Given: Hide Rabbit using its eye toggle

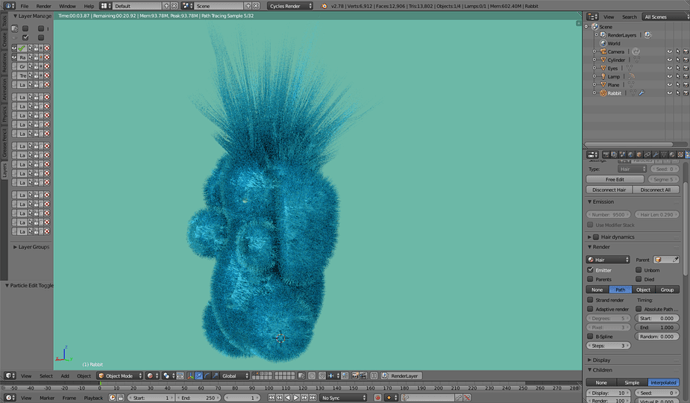Looking at the screenshot, I should pos(669,93).
